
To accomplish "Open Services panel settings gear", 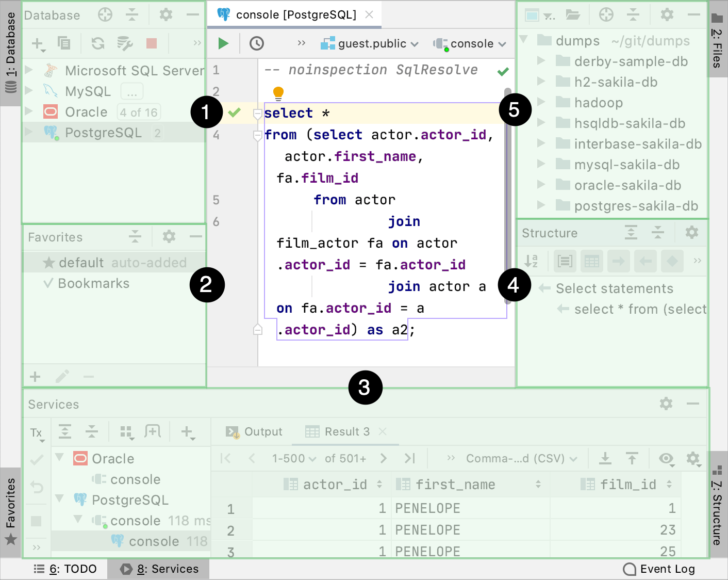I will [666, 404].
